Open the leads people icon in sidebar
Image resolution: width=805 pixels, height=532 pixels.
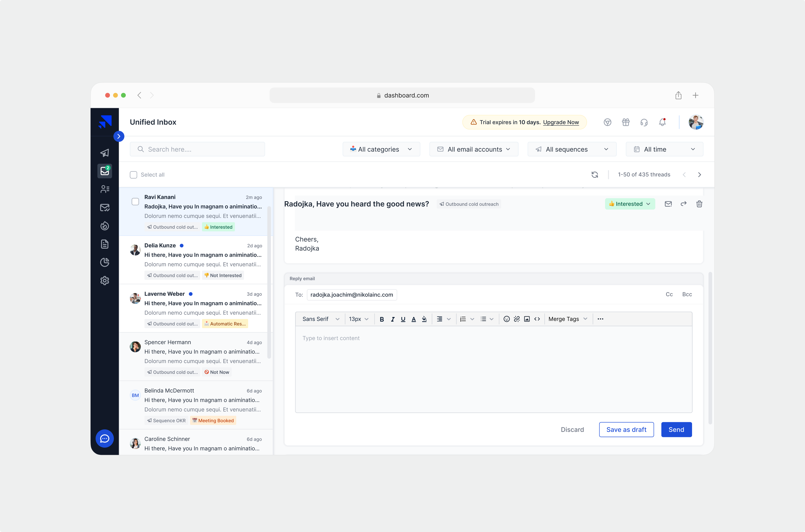pyautogui.click(x=105, y=189)
